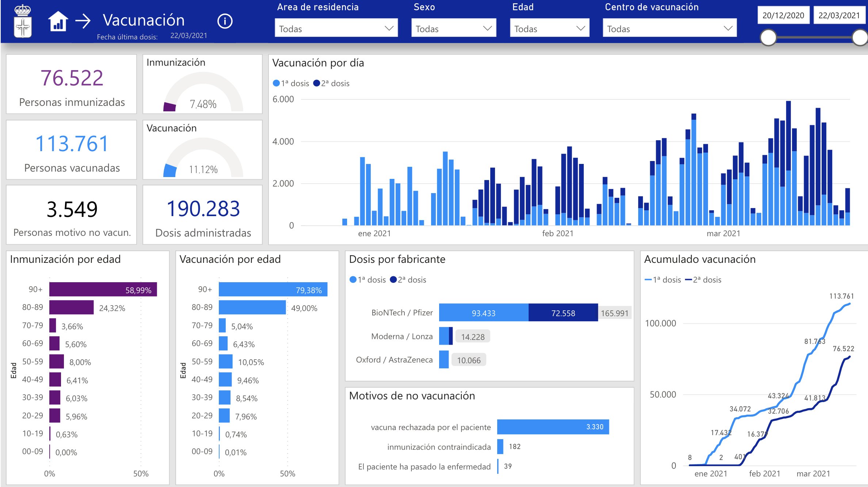Viewport: 868px width, 487px height.
Task: Select El paciente ha pasado la enfermedad bar
Action: tap(498, 466)
